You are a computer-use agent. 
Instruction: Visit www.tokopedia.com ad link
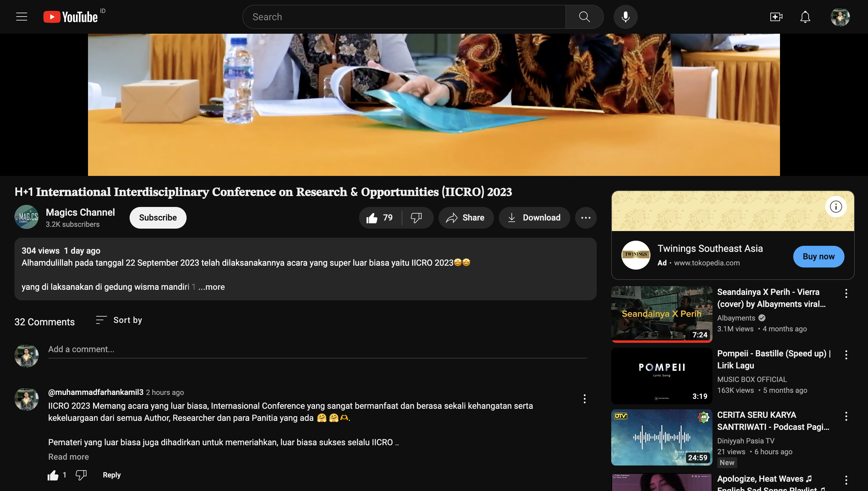[x=707, y=263]
